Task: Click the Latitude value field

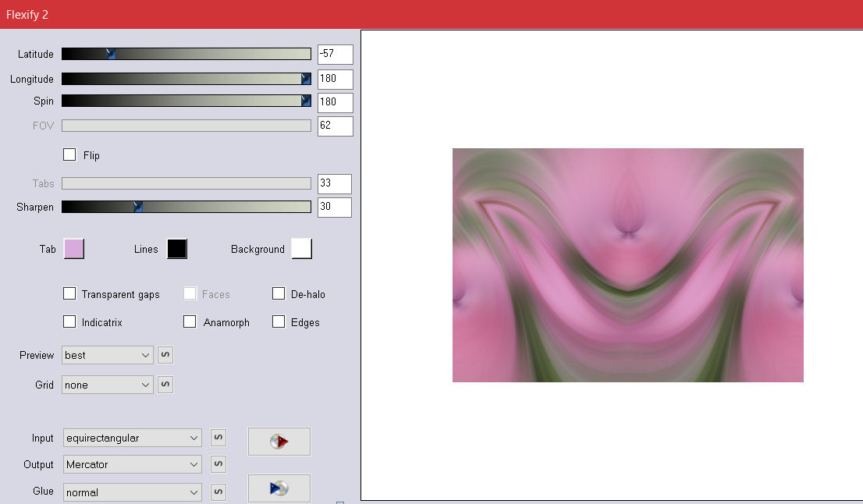Action: pyautogui.click(x=335, y=55)
